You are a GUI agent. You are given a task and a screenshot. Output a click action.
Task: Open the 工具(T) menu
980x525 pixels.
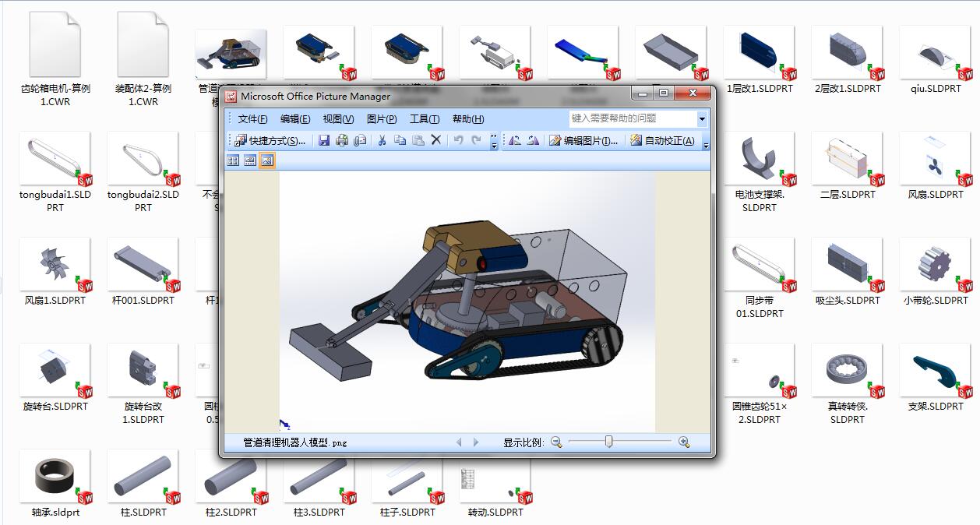[x=425, y=119]
